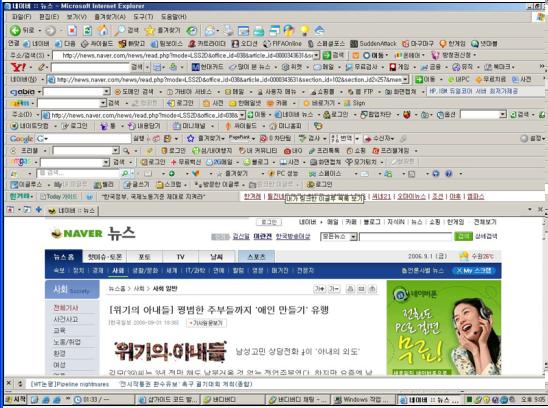Click the 로그인 button at page top
The image size is (548, 408).
click(x=268, y=222)
